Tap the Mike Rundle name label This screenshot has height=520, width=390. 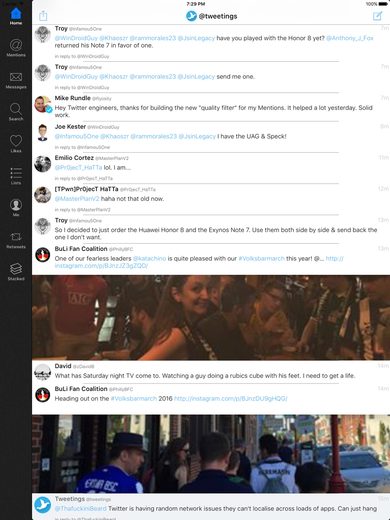pos(72,98)
